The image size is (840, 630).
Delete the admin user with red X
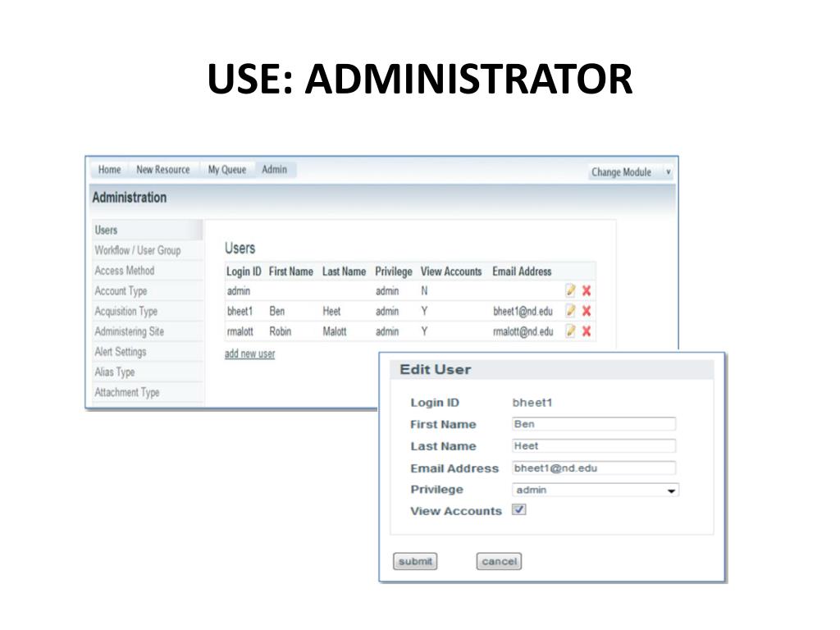(587, 291)
